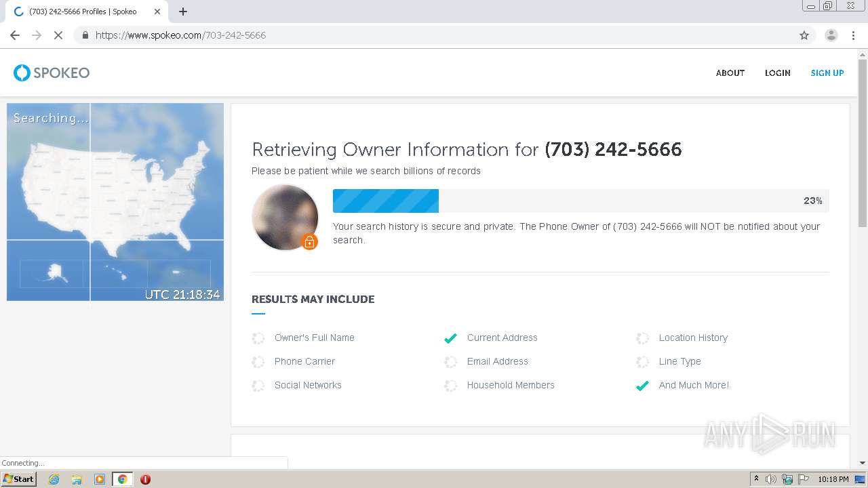Click the Alaska inset on the map
The image size is (868, 488).
pyautogui.click(x=52, y=273)
